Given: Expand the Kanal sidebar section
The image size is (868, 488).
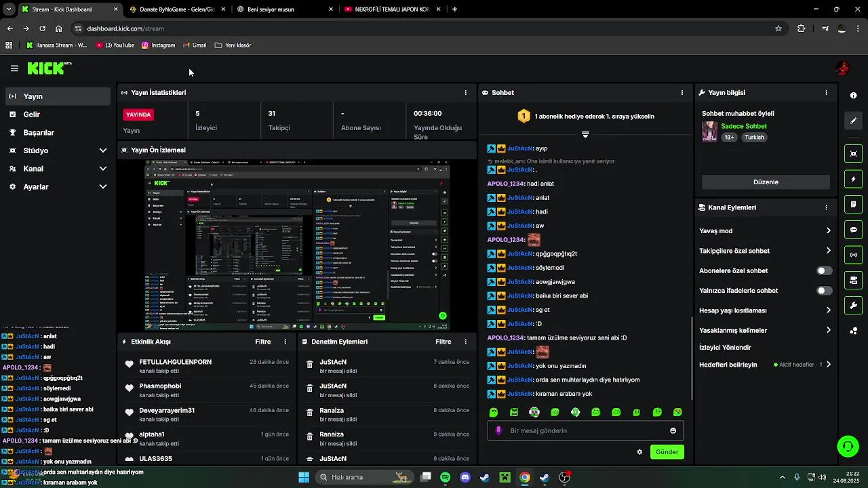Looking at the screenshot, I should click(x=58, y=169).
